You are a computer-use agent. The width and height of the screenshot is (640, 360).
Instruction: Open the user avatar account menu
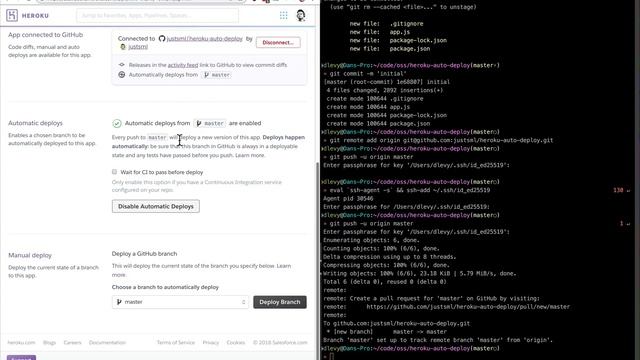[301, 16]
